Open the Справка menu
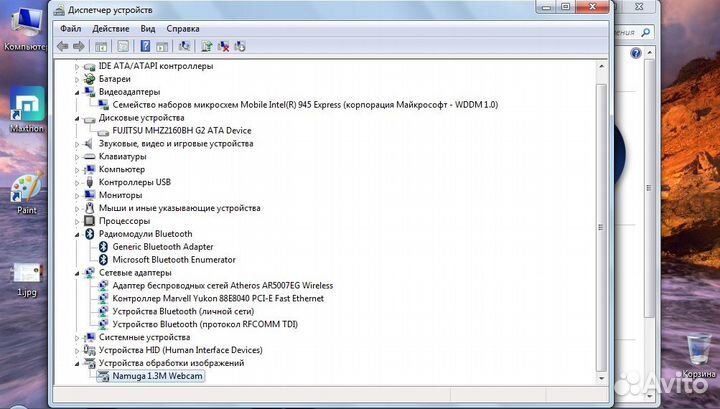The image size is (720, 409). 183,28
